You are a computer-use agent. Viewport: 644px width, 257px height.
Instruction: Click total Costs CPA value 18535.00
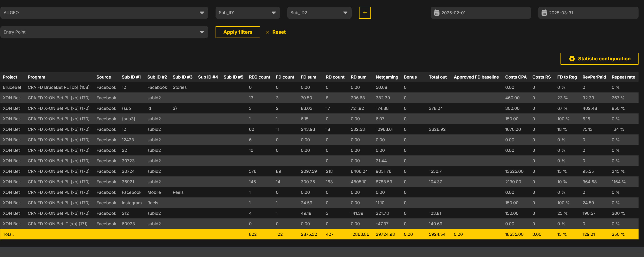514,235
